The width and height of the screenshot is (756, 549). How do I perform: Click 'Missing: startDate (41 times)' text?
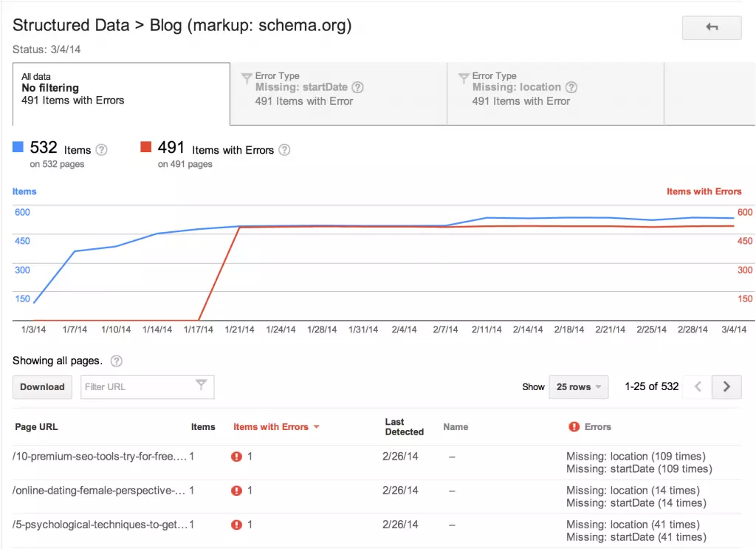(636, 537)
